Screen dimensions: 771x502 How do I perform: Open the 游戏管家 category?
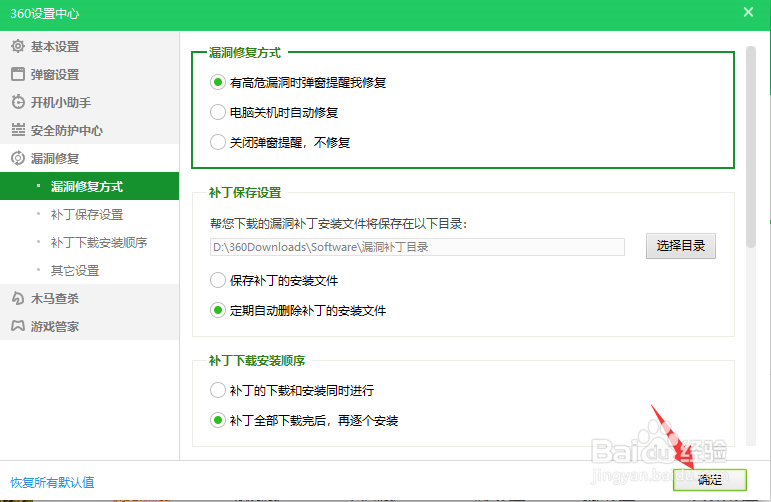[x=89, y=326]
